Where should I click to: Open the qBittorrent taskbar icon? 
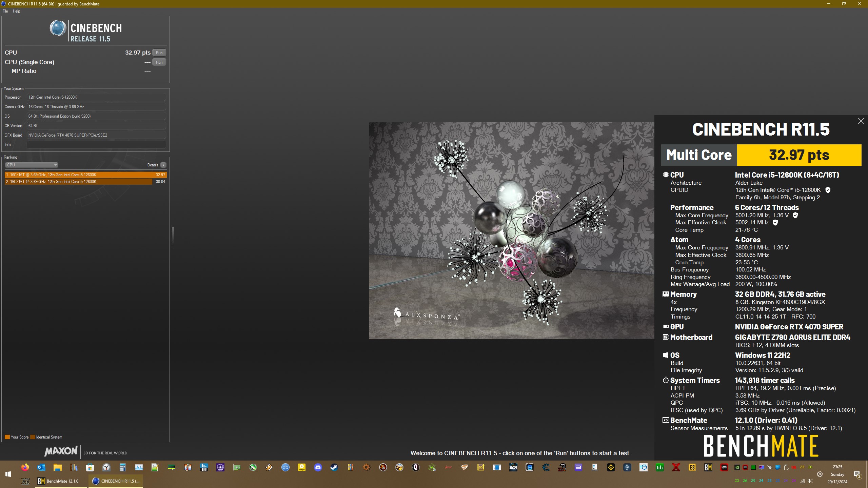pos(285,468)
